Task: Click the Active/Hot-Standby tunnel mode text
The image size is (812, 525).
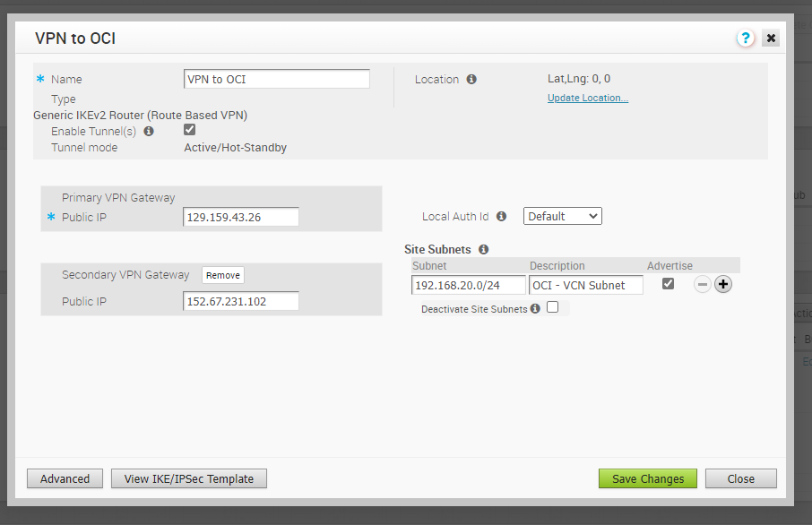Action: 235,148
